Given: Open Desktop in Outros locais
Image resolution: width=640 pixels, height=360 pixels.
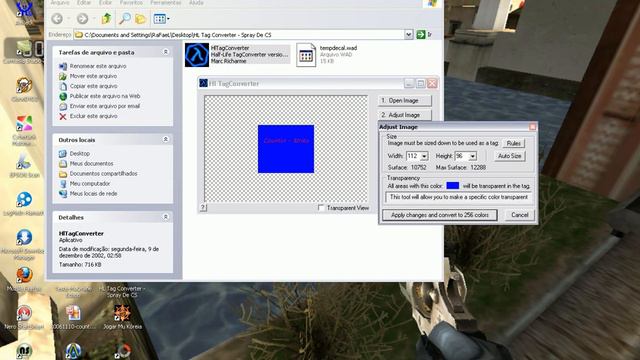Looking at the screenshot, I should pos(80,153).
